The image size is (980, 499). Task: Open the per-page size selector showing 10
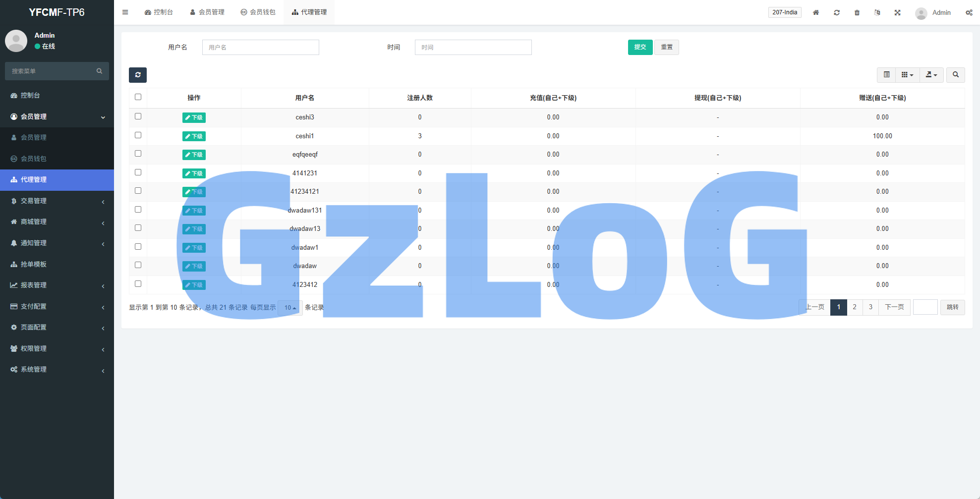click(x=290, y=307)
